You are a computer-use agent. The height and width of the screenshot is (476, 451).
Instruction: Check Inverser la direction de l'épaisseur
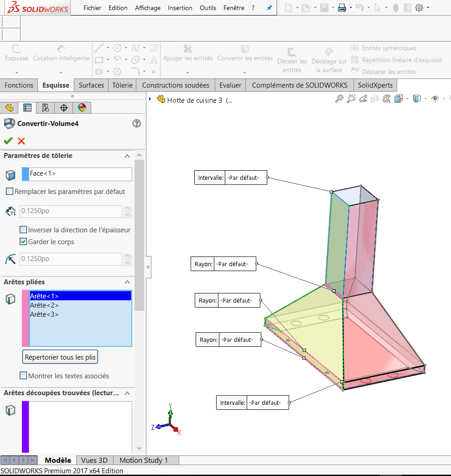coord(23,230)
